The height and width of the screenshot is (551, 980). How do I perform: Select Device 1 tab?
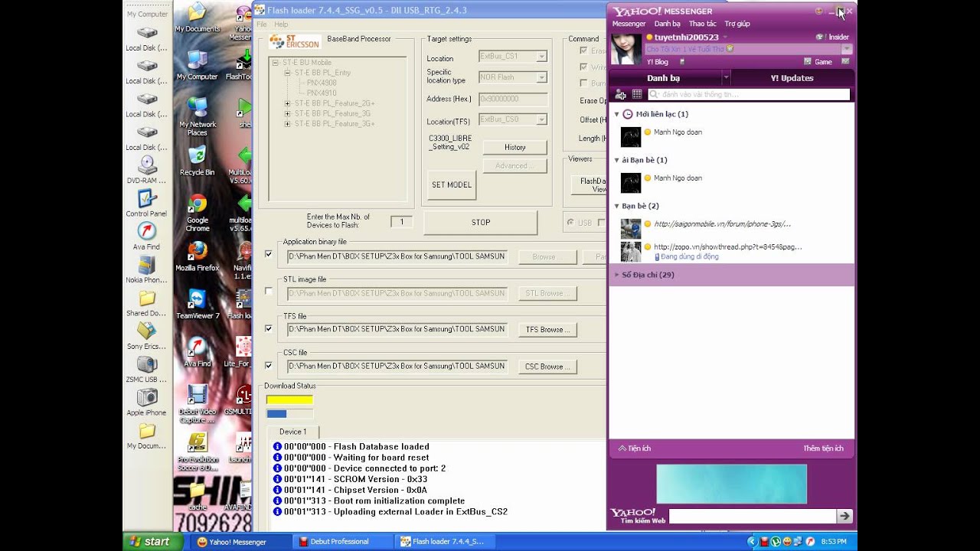(x=292, y=432)
